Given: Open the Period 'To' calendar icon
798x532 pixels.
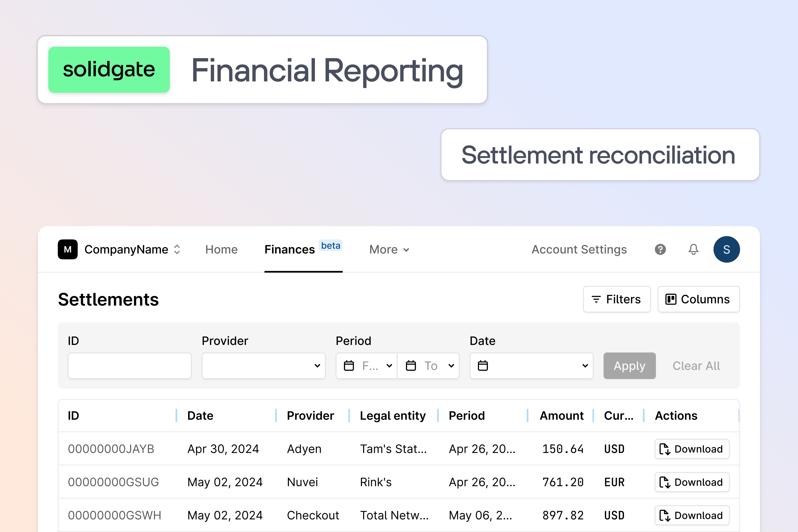Looking at the screenshot, I should coord(410,366).
